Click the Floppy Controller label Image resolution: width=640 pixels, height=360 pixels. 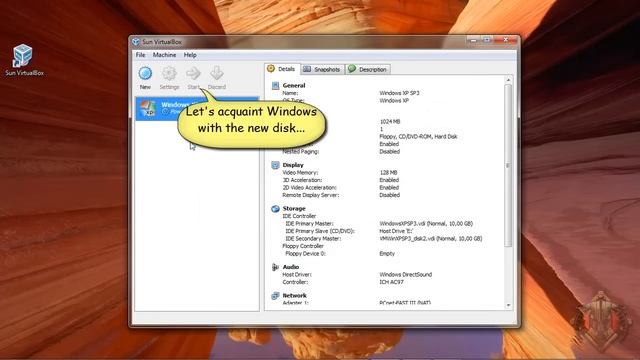(x=303, y=246)
